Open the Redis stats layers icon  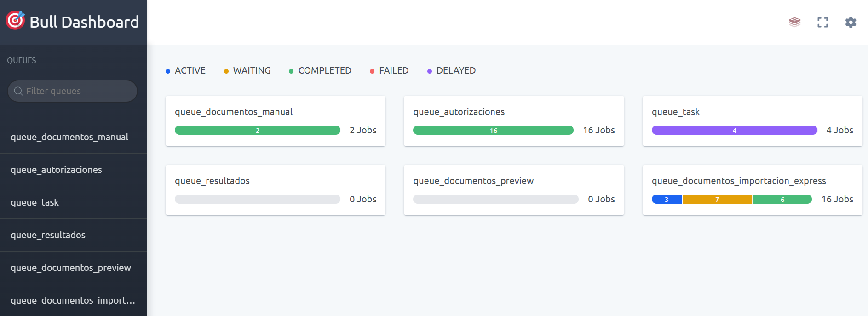coord(794,22)
